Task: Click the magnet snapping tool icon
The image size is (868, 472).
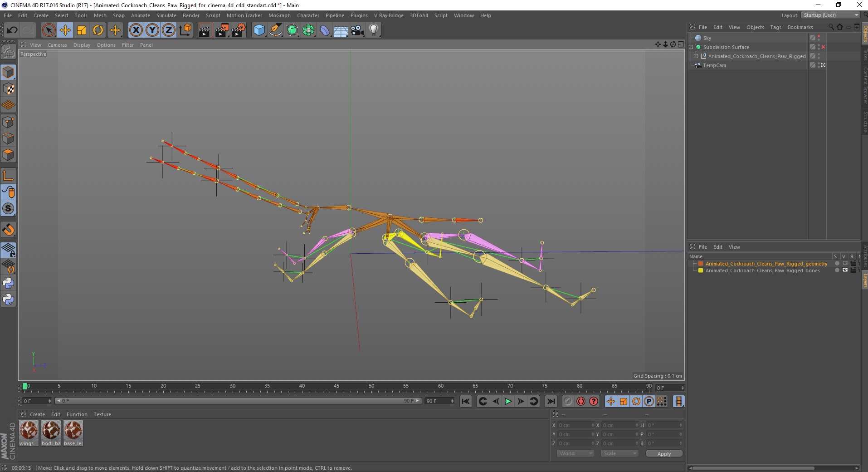Action: point(9,230)
